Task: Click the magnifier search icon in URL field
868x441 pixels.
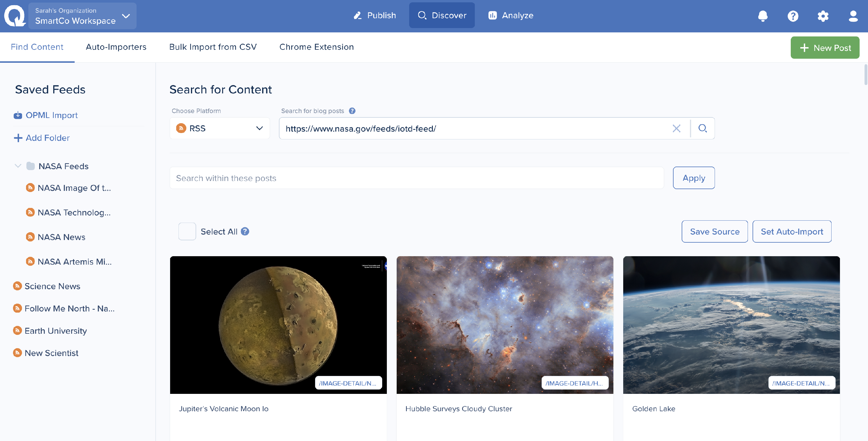Action: [x=703, y=128]
